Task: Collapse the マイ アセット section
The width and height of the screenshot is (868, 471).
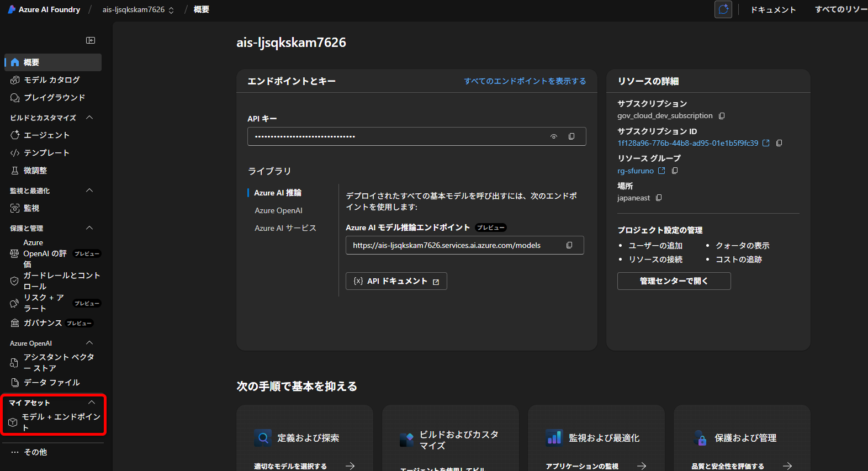Action: coord(92,403)
